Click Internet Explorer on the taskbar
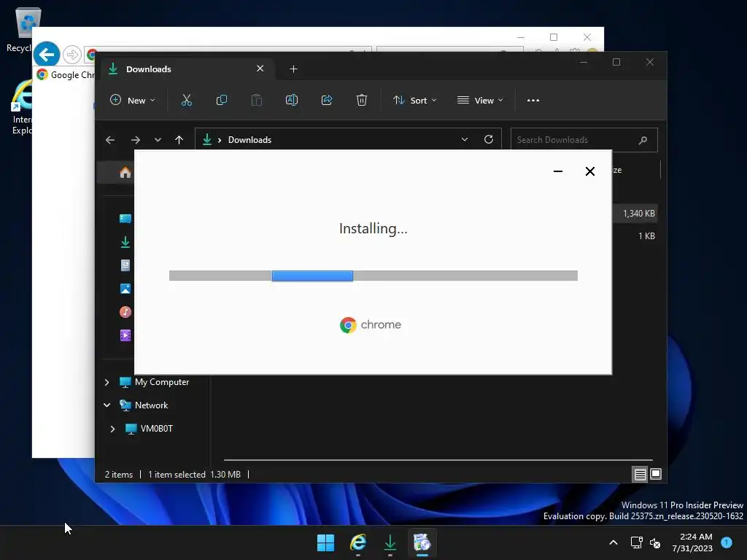Image resolution: width=747 pixels, height=560 pixels. click(358, 542)
